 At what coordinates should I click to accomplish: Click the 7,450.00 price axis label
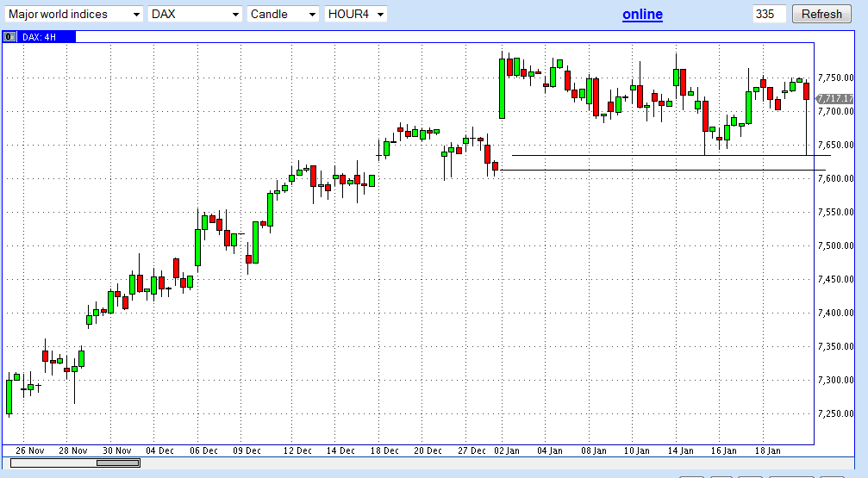coord(835,279)
